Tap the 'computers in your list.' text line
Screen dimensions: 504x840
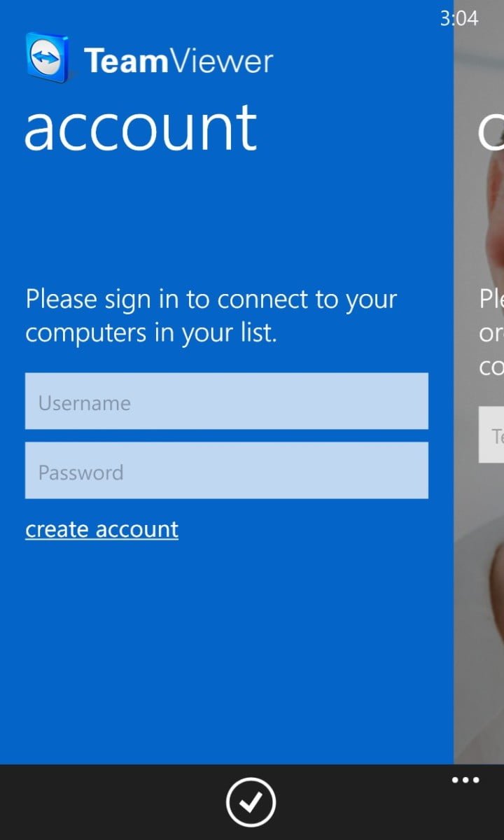[151, 333]
